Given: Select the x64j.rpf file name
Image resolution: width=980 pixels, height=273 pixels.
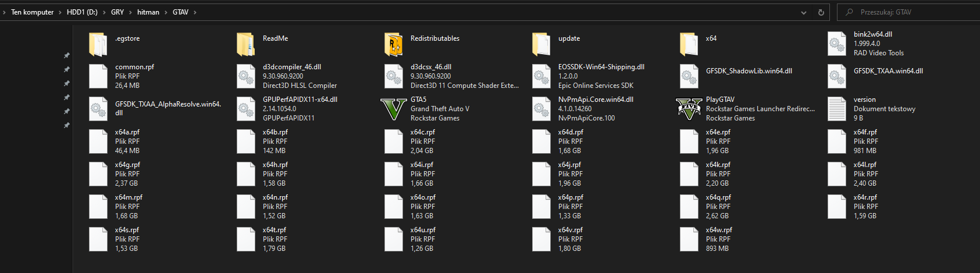Looking at the screenshot, I should [x=569, y=165].
